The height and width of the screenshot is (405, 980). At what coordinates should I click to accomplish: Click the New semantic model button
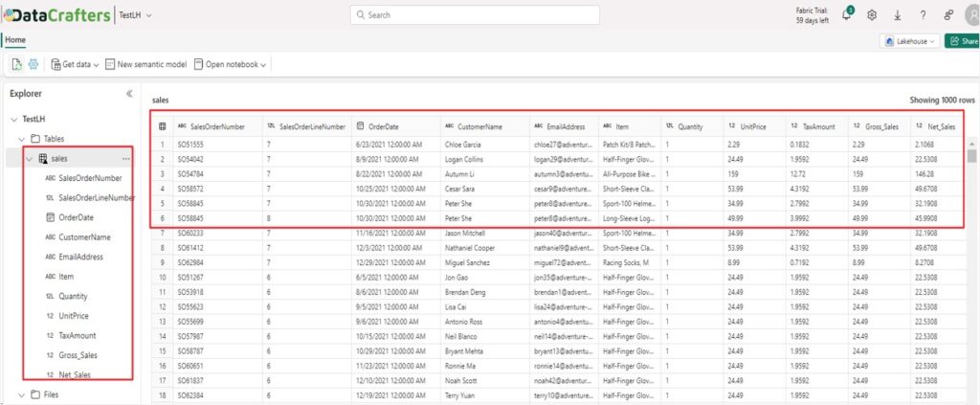click(145, 64)
